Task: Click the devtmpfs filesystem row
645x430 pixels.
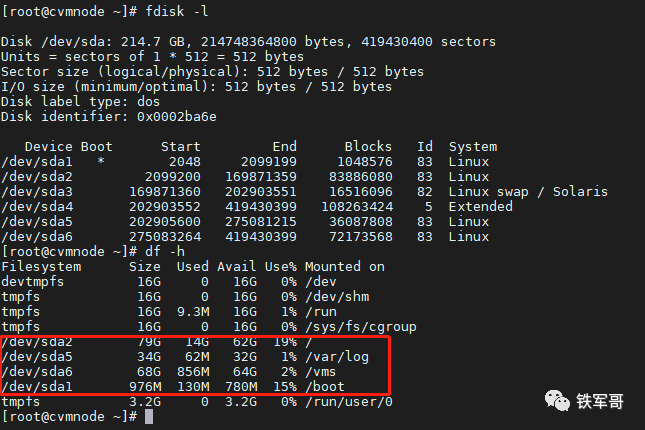Action: [x=169, y=282]
